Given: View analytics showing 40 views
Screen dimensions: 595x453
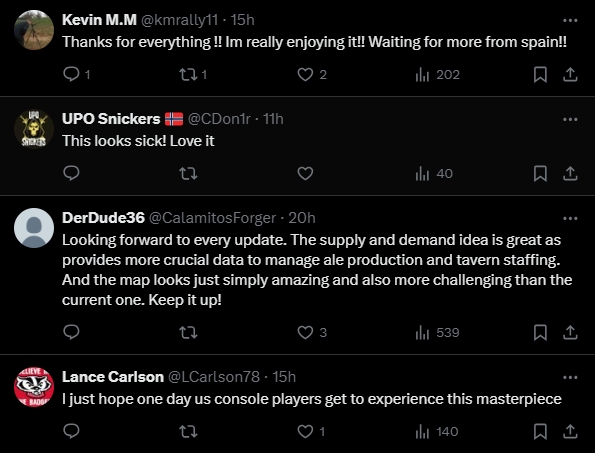Looking at the screenshot, I should point(434,173).
